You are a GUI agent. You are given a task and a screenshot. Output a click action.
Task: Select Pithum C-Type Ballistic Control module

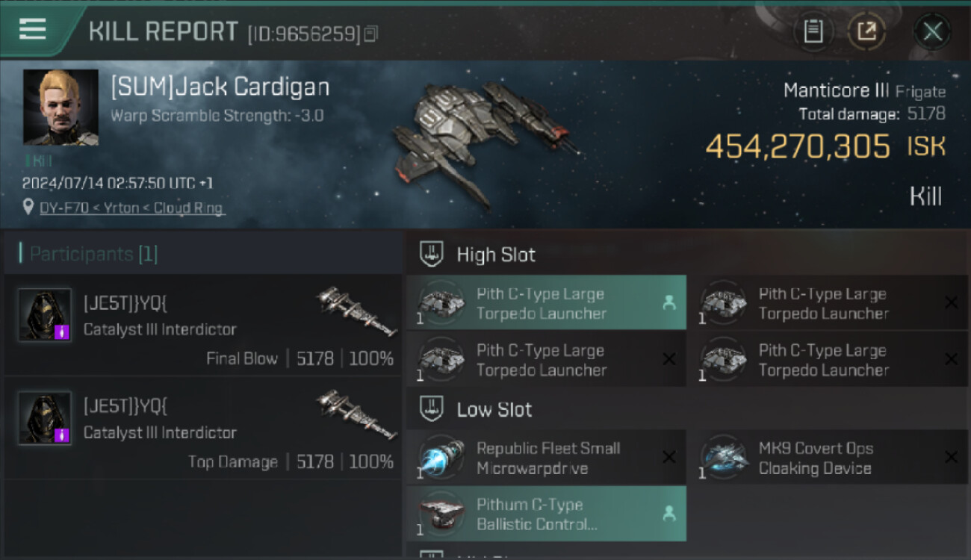point(546,514)
